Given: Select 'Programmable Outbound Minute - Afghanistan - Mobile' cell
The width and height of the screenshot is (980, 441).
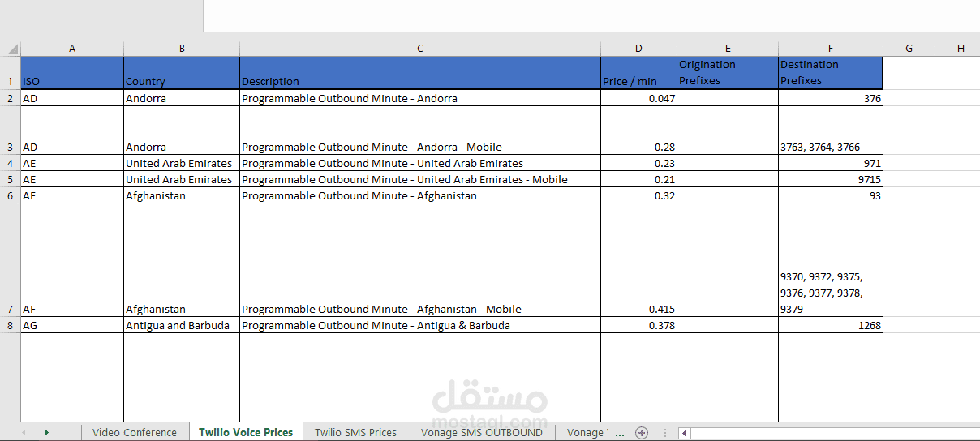Looking at the screenshot, I should click(420, 260).
